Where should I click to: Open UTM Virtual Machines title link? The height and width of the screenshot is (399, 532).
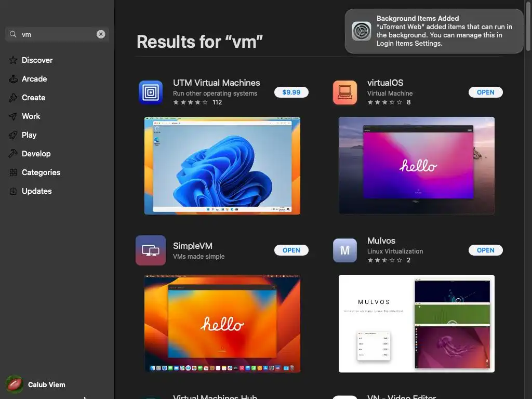[x=217, y=83]
